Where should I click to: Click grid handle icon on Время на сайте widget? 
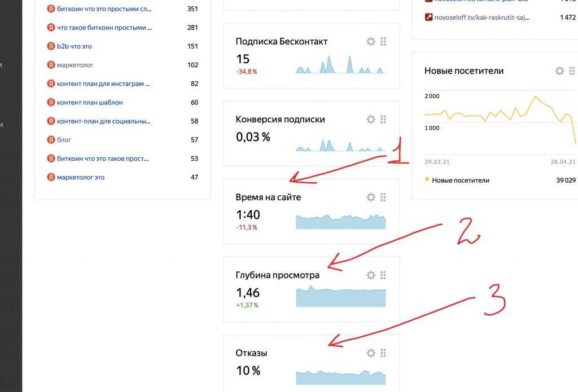(383, 197)
